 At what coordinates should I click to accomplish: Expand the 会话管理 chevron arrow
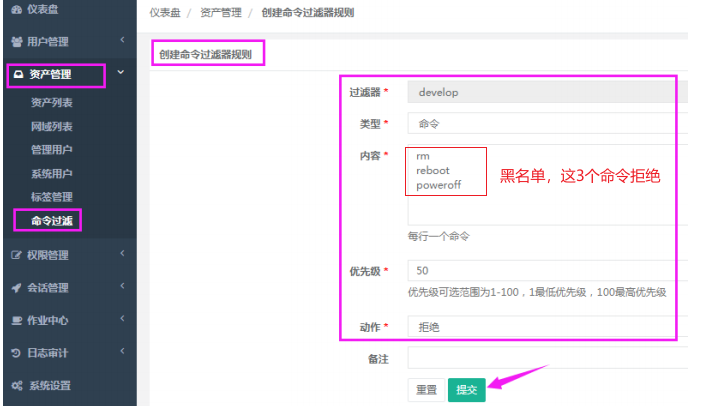click(x=122, y=286)
